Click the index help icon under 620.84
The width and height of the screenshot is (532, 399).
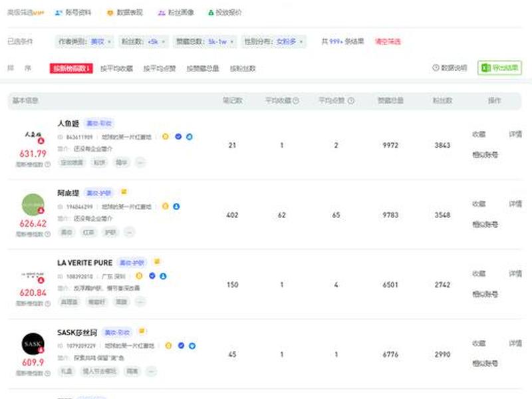[47, 303]
